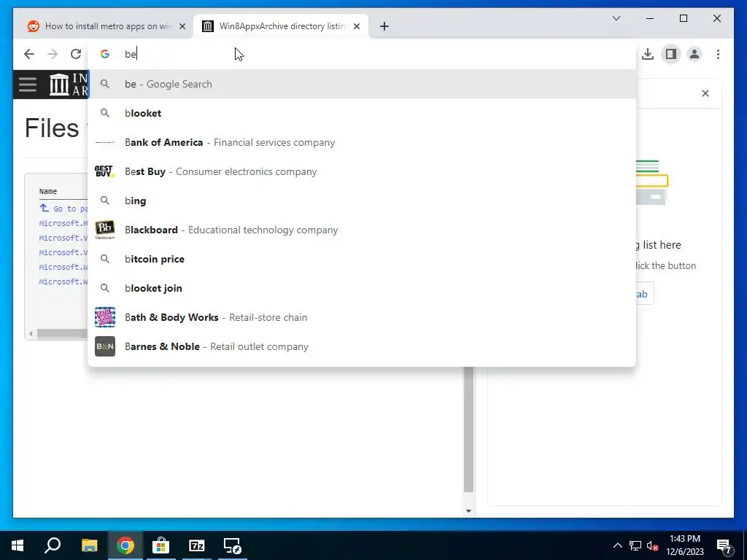Click the muted volume tray icon
747x560 pixels.
652,545
